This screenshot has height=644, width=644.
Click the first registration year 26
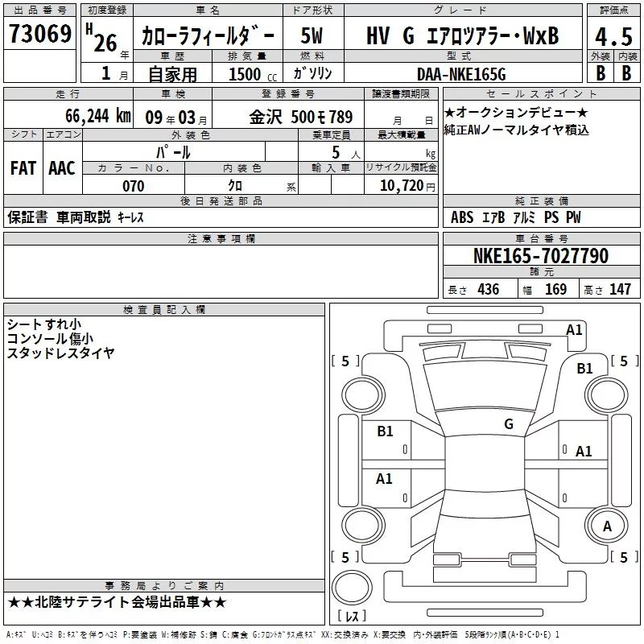(x=105, y=43)
